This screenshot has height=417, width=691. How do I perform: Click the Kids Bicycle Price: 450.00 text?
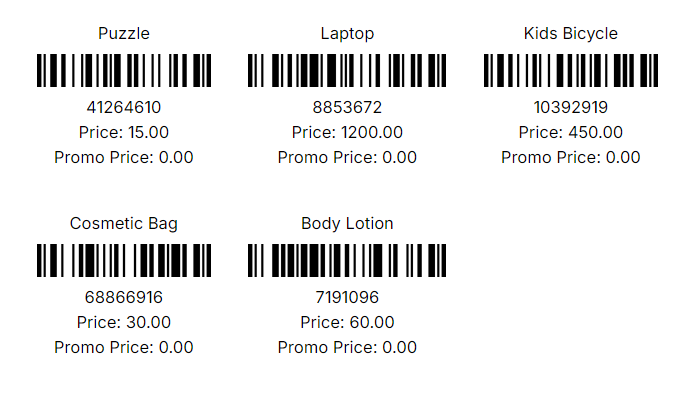click(571, 132)
